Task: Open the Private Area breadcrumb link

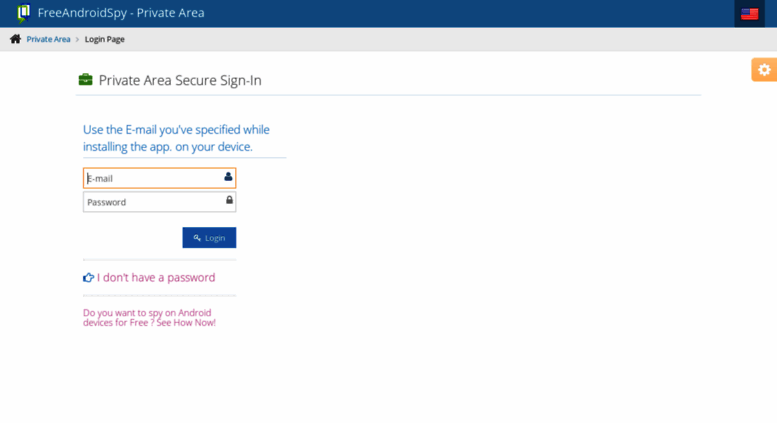Action: pos(49,39)
